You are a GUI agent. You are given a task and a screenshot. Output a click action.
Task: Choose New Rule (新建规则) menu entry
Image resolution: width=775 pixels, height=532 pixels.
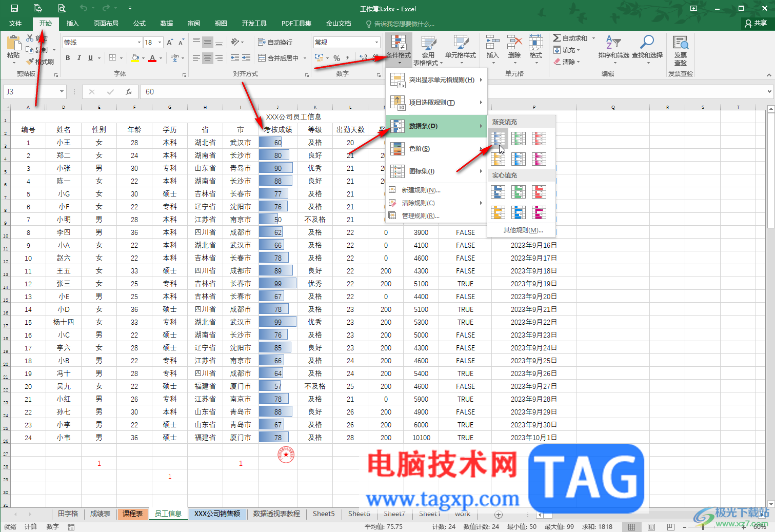[x=436, y=190]
